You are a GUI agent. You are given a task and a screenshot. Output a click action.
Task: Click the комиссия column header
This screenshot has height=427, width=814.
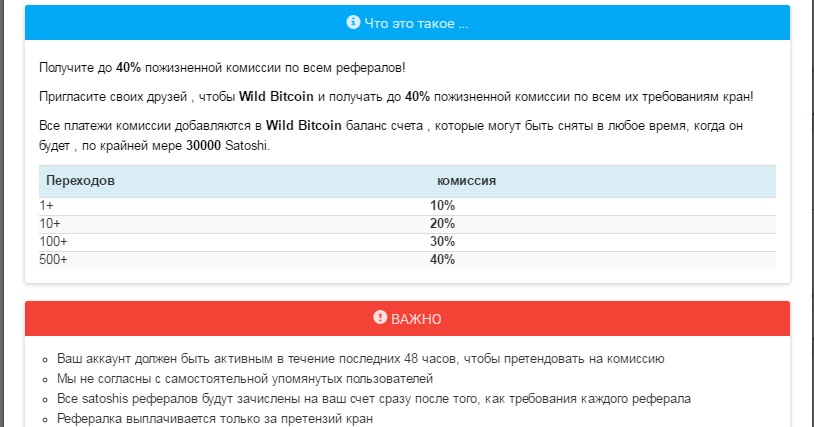click(x=467, y=181)
